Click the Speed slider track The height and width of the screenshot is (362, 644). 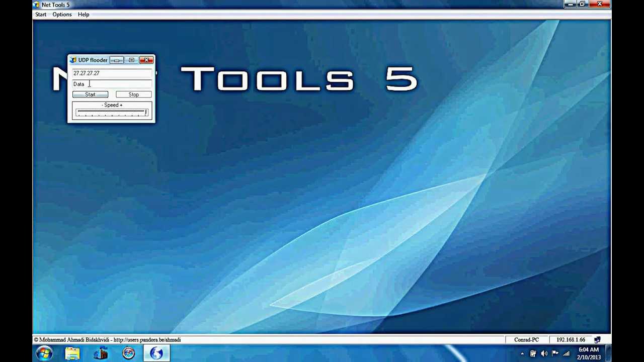click(x=112, y=113)
